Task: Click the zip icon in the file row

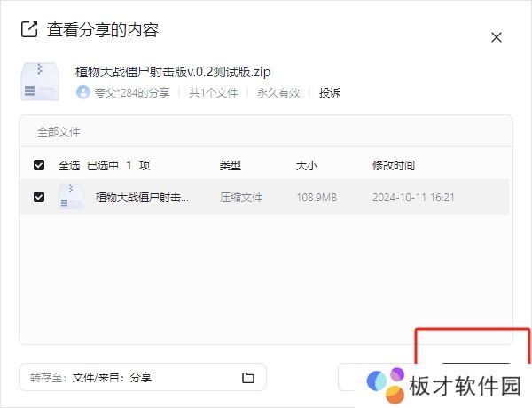Action: click(71, 197)
